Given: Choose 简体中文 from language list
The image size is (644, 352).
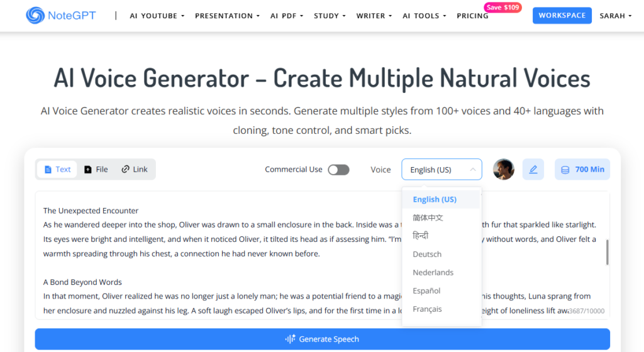Looking at the screenshot, I should [x=441, y=218].
